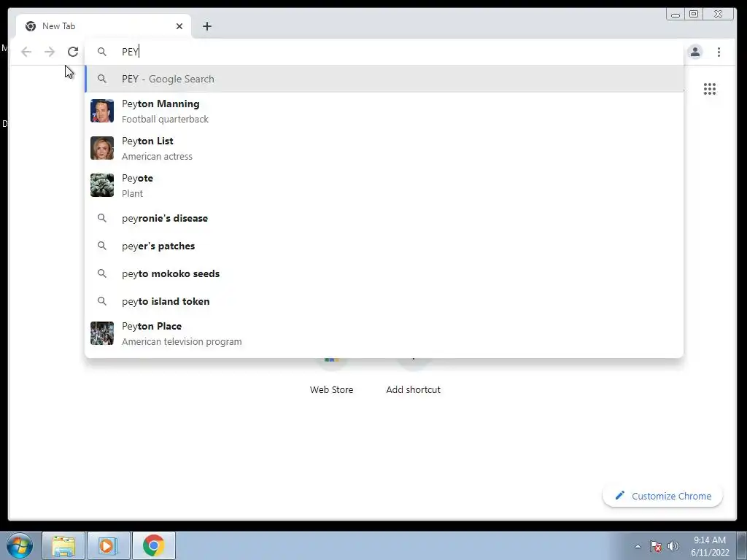
Task: Click the Peyote plant thumbnail
Action: coord(102,185)
